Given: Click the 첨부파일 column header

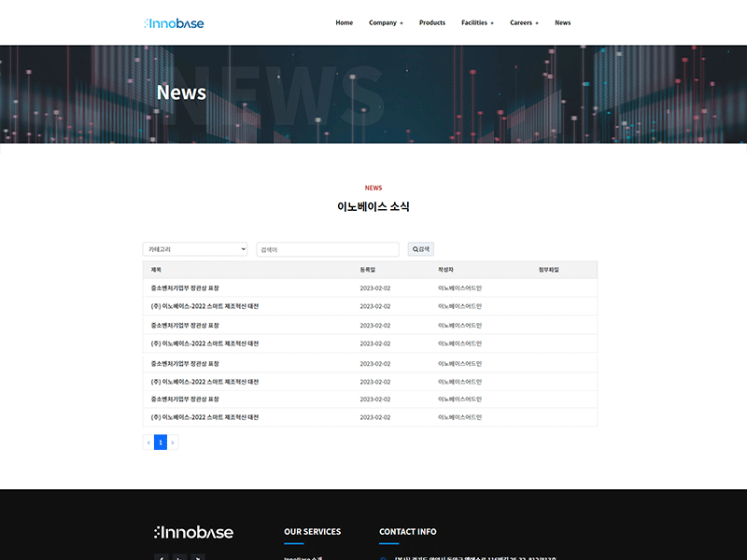Looking at the screenshot, I should [x=548, y=270].
